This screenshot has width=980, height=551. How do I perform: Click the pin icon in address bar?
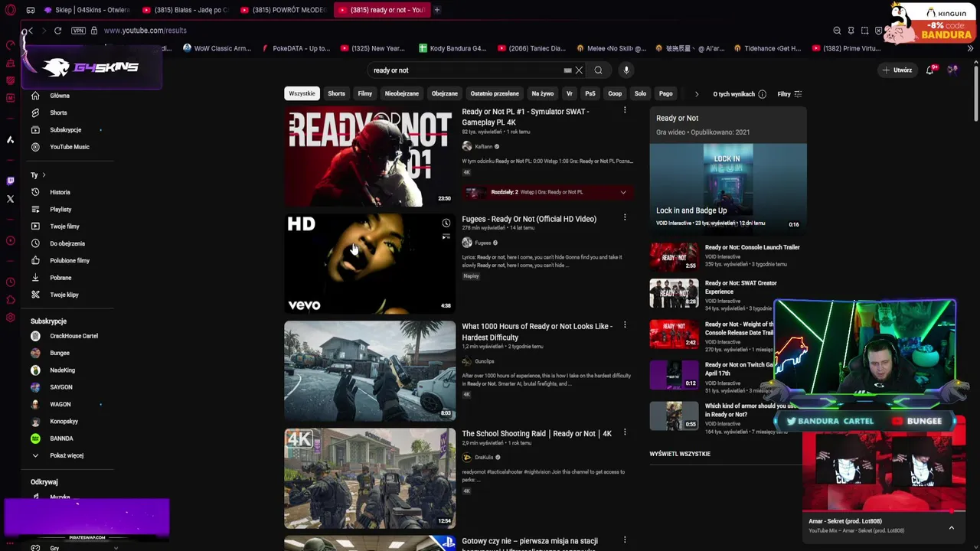(851, 31)
